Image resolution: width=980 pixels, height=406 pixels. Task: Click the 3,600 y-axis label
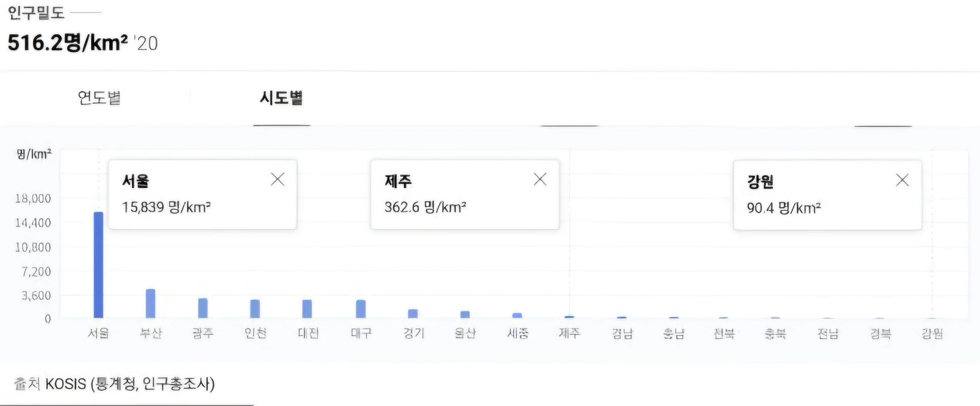click(36, 296)
